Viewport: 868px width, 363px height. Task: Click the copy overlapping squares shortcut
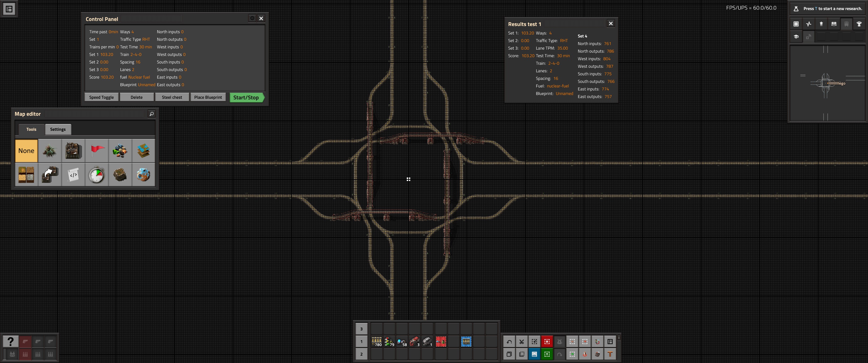point(509,354)
